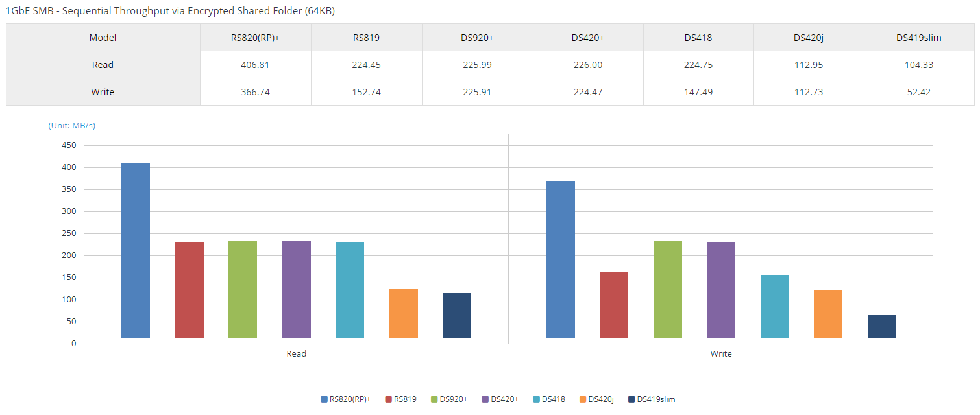This screenshot has height=415, width=980.
Task: Select the Write value 366.74
Action: tap(256, 92)
